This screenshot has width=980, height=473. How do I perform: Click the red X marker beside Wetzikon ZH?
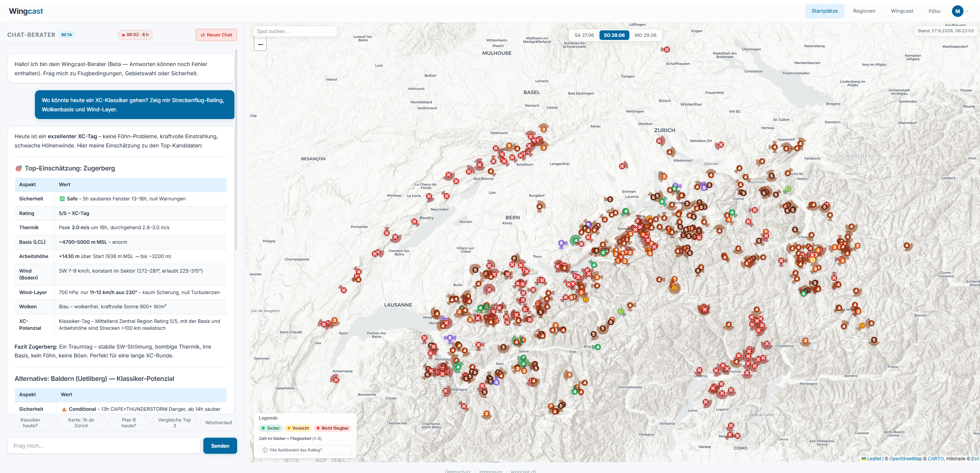721,145
